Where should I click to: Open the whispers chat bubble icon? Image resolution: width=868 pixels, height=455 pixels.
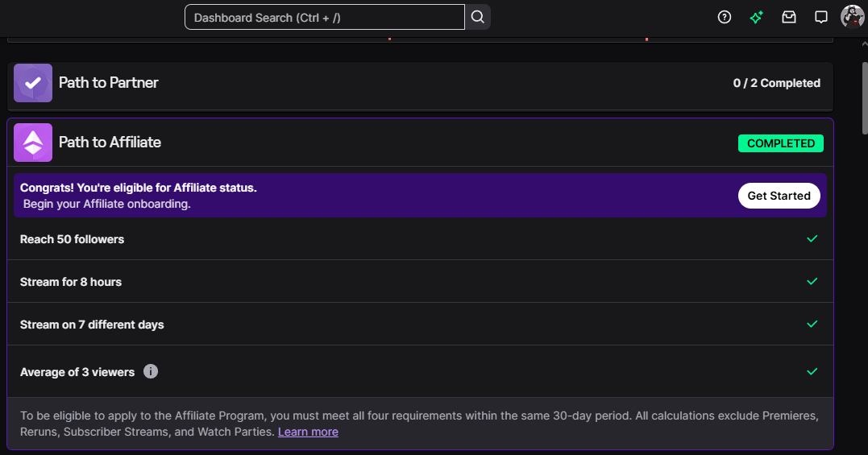[x=821, y=17]
